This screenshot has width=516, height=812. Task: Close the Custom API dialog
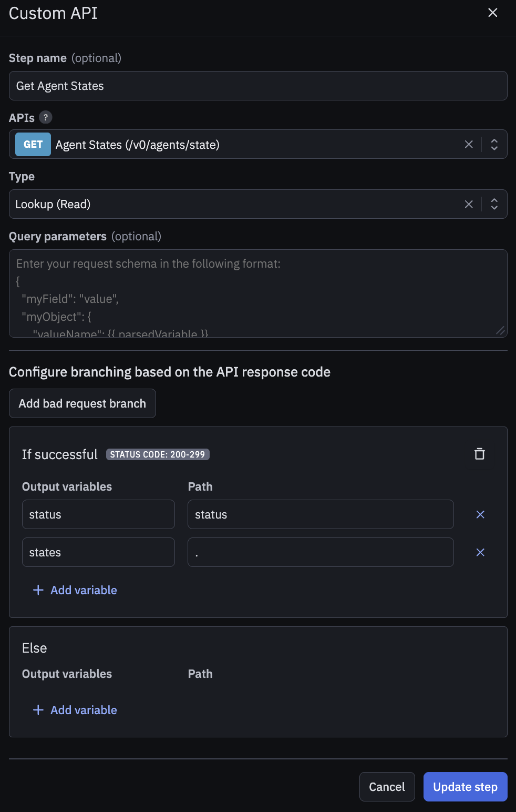(492, 13)
